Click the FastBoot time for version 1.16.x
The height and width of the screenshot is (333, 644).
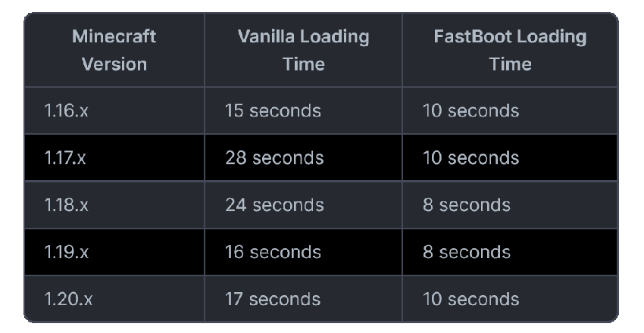click(x=470, y=110)
